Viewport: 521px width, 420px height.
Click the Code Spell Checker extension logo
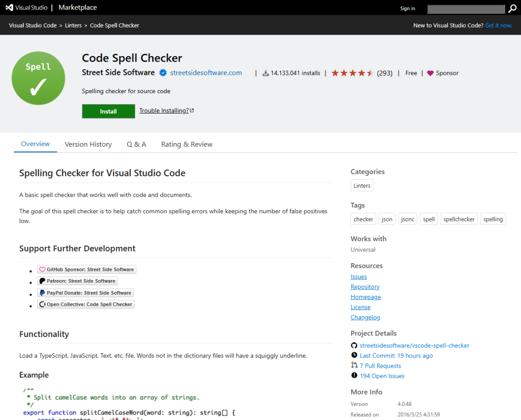click(38, 78)
